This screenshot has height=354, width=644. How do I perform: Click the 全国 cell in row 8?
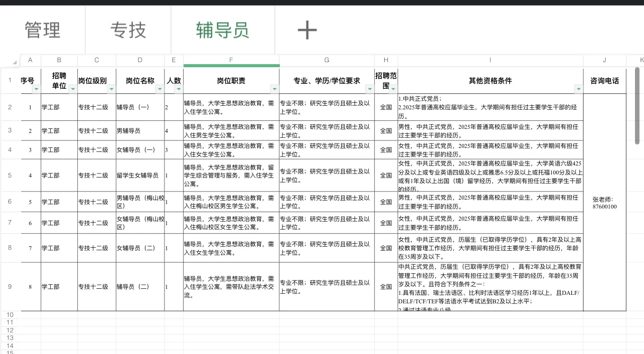click(386, 248)
